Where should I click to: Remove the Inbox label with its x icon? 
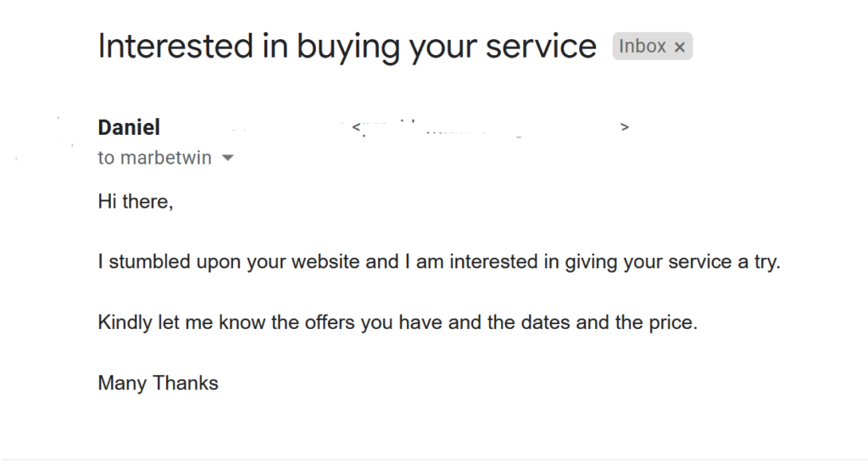pos(679,47)
